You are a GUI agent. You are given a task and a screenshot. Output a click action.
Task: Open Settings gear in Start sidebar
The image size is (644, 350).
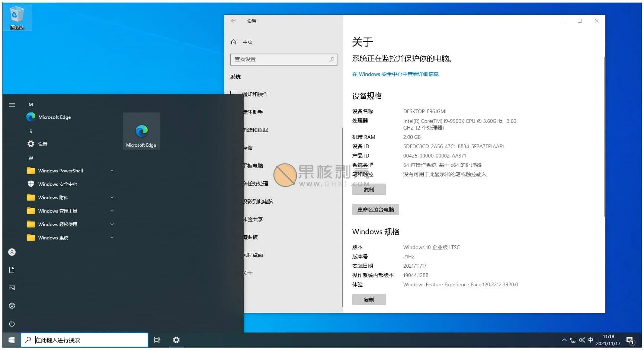tap(12, 306)
